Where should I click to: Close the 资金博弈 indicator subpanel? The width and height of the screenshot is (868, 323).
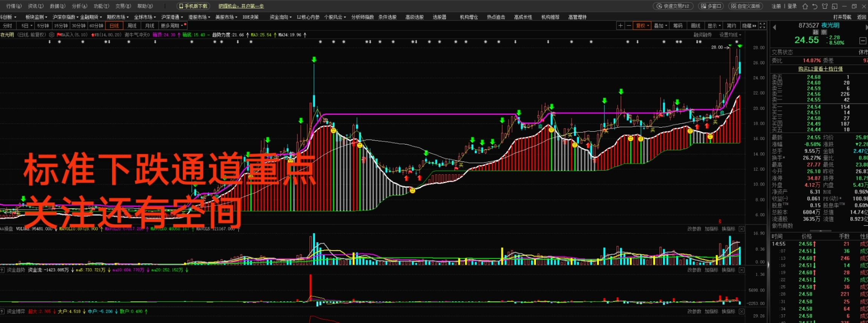741,312
